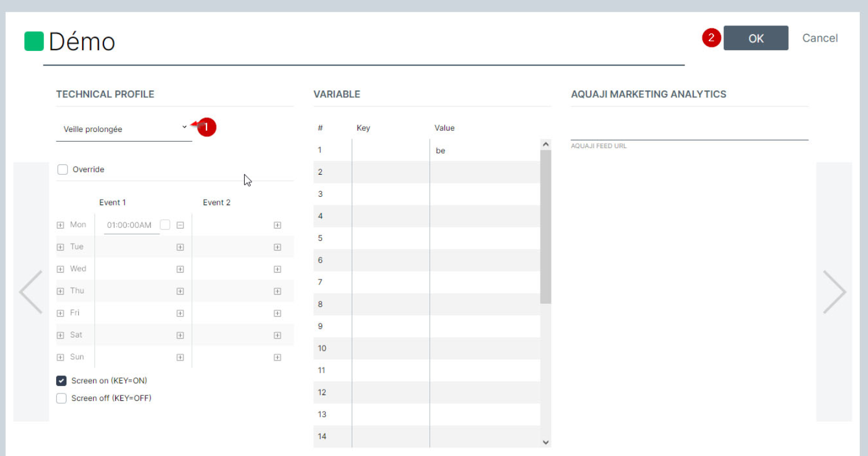This screenshot has width=868, height=456.
Task: Go to the previous page with the left arrow
Action: (31, 292)
